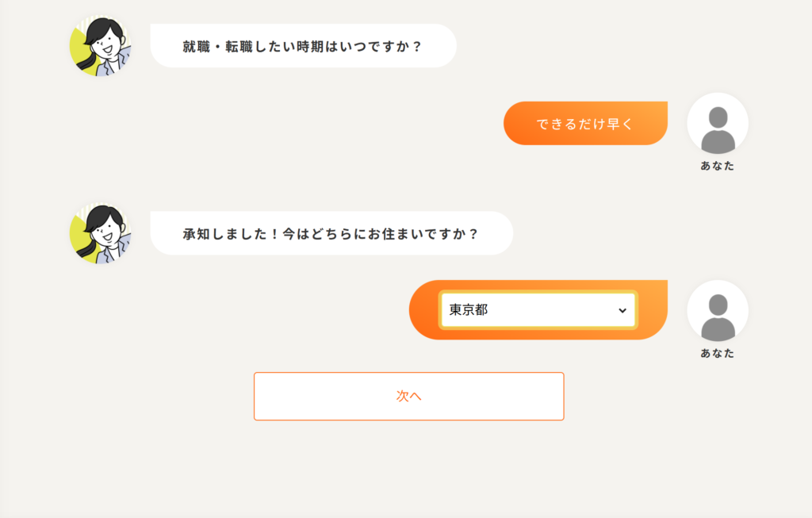This screenshot has width=812, height=518.
Task: Click the question bubble 就職・転職したい時期はいつですか？
Action: tap(303, 46)
